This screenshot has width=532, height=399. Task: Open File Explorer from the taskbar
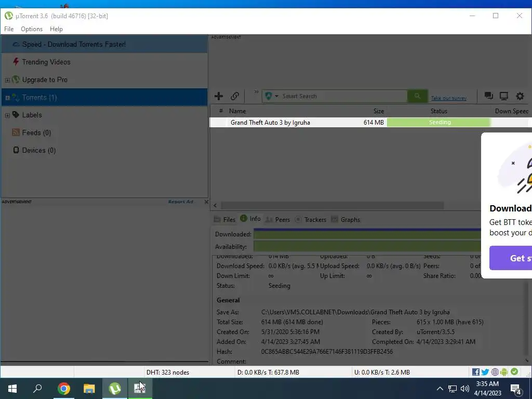pos(89,389)
